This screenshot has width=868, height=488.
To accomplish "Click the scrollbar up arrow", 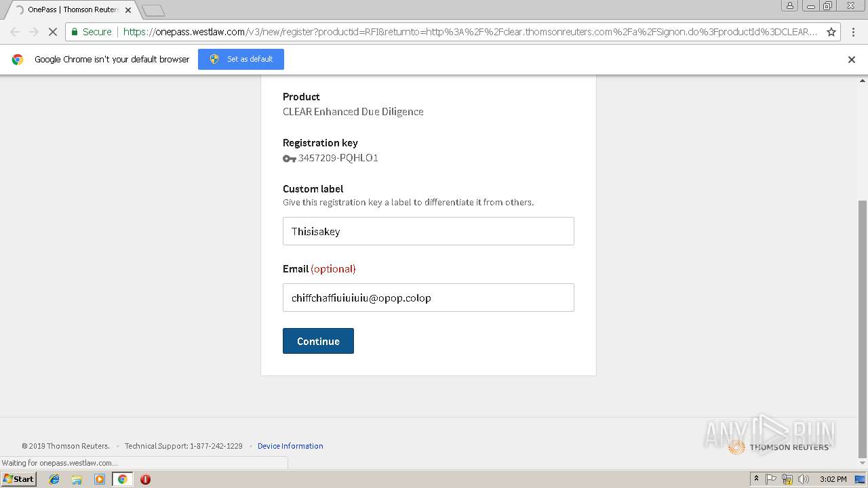I will 863,81.
